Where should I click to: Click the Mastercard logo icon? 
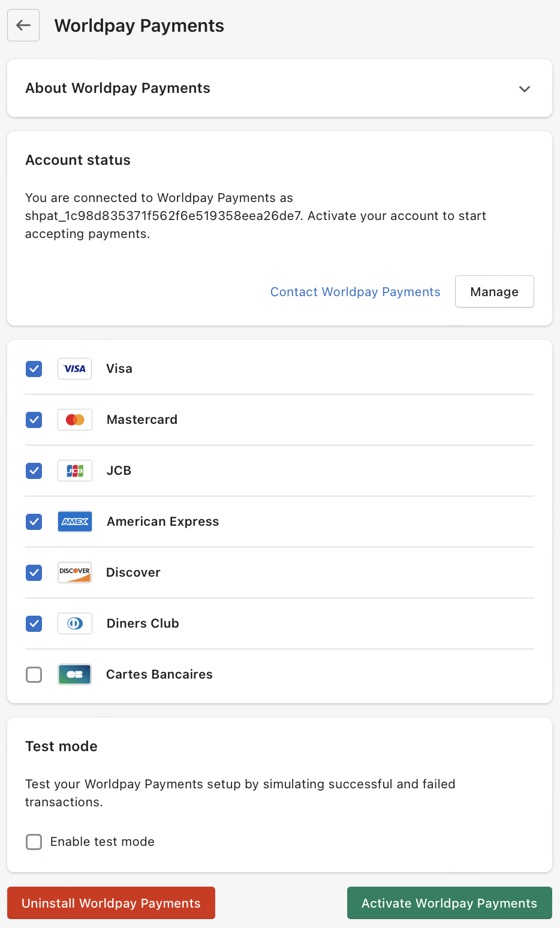point(75,420)
